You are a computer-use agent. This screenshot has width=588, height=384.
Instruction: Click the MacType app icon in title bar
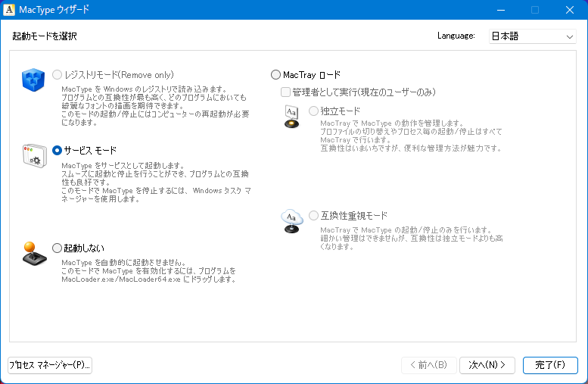point(9,10)
